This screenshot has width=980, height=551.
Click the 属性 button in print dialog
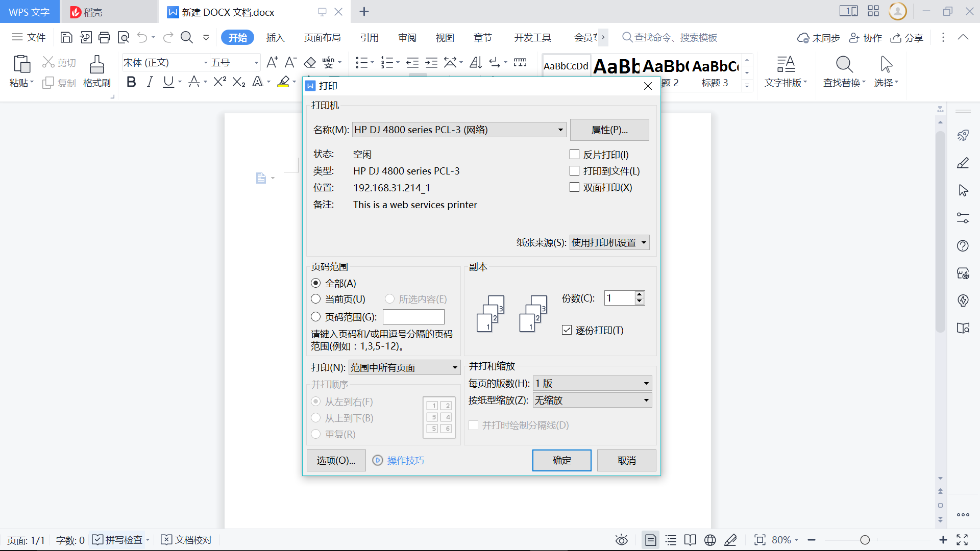coord(609,130)
